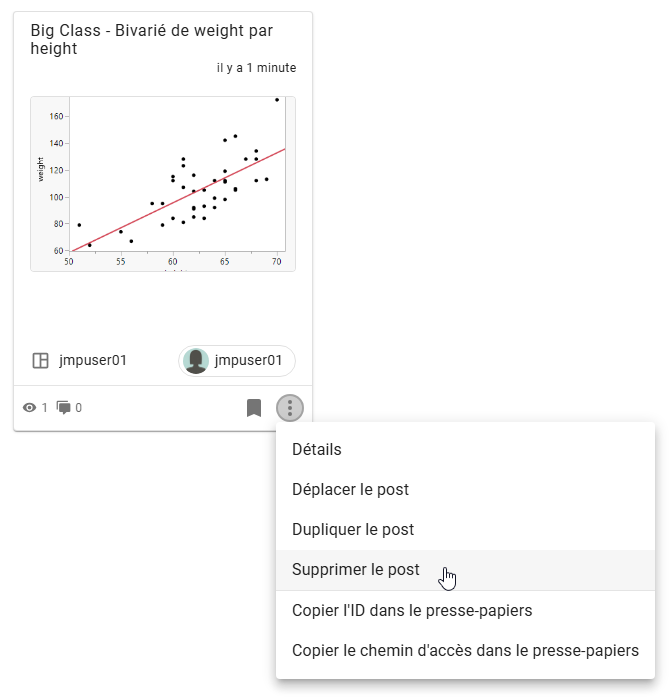Click the layout space icon beside jmpuser01

41,360
